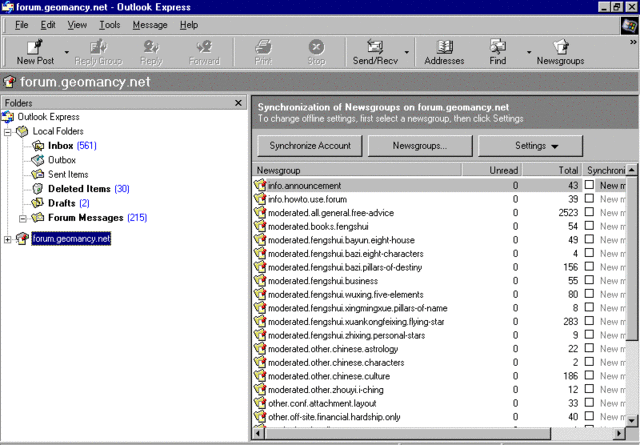Toggle synchronize checkbox for moderated.other.zhouyi.i-ching
Screen dimensions: 640x445
click(589, 389)
